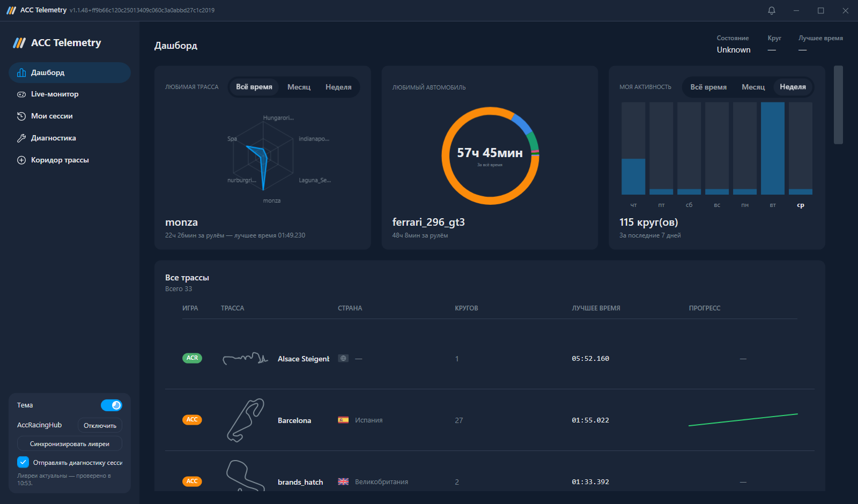Open the Коридор трассы page
Image resolution: width=858 pixels, height=504 pixels.
[70, 160]
